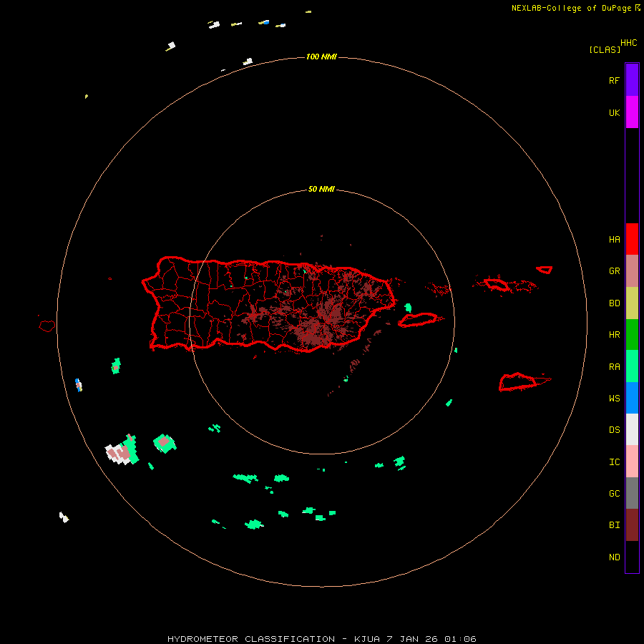Click the GR legend label
Screen dimensions: 644x644
tap(614, 271)
